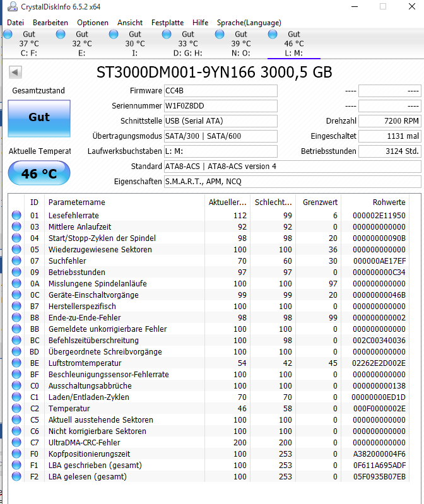
Task: Click the previous disk arrow button
Action: click(15, 72)
